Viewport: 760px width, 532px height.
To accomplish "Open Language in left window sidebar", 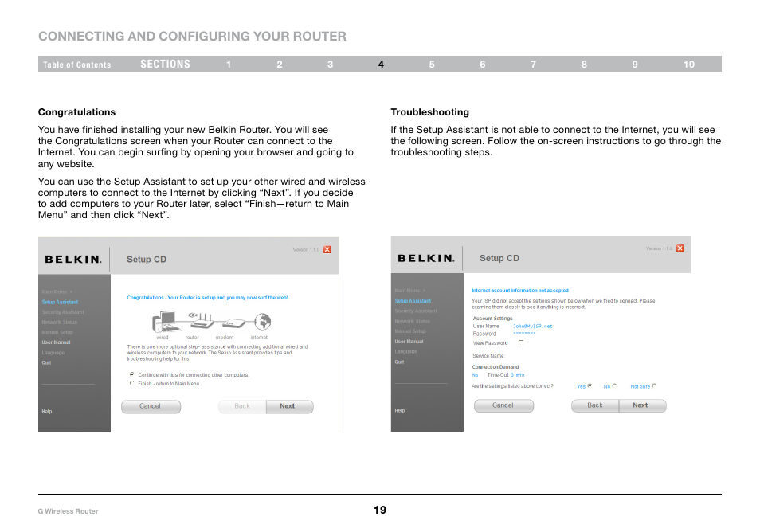I will (53, 353).
